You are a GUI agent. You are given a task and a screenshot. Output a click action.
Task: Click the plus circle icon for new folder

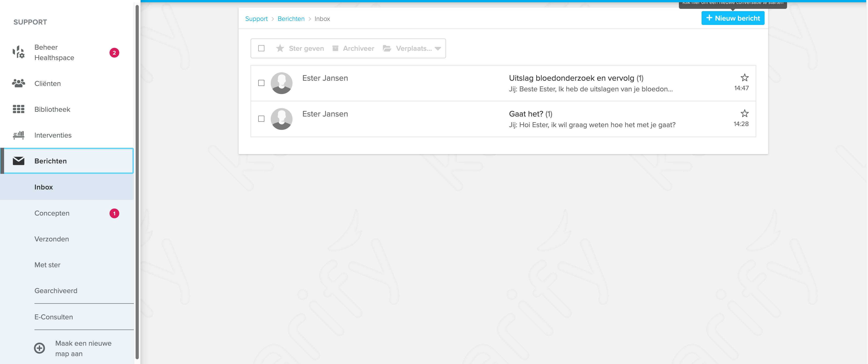39,348
